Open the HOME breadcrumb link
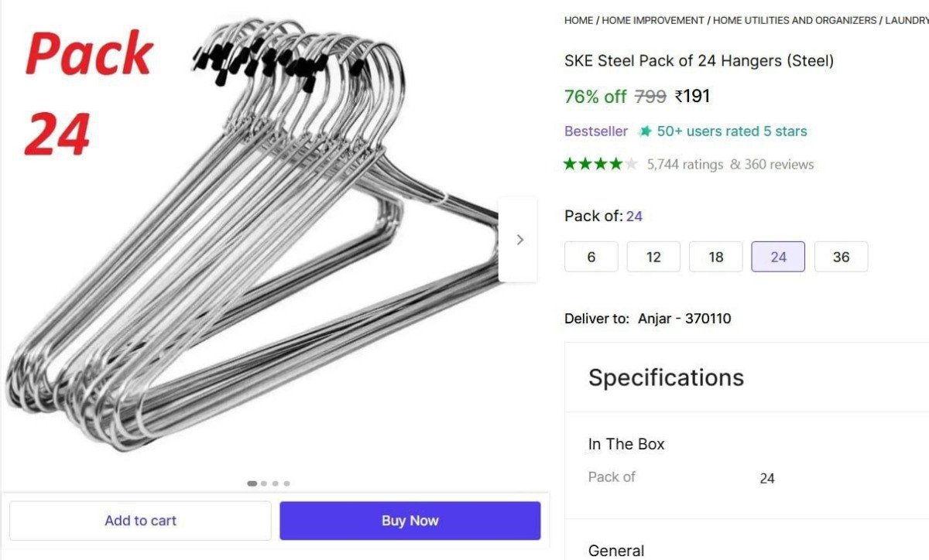 click(578, 21)
